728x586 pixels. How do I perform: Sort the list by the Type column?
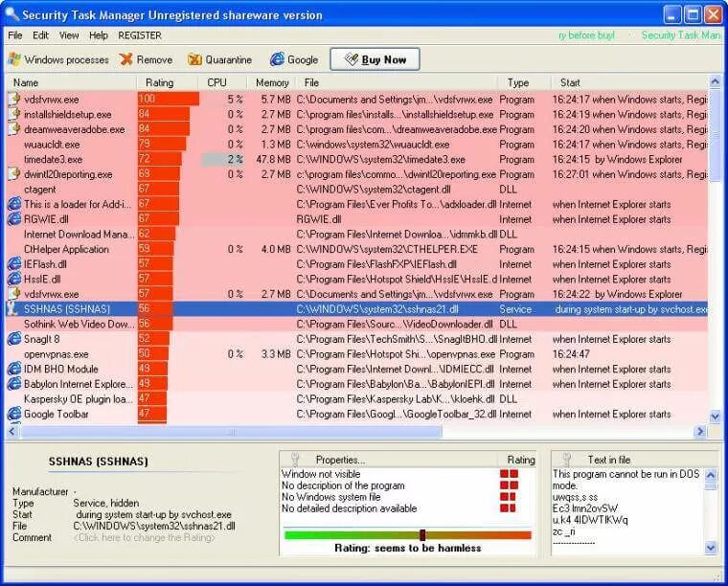pyautogui.click(x=524, y=82)
